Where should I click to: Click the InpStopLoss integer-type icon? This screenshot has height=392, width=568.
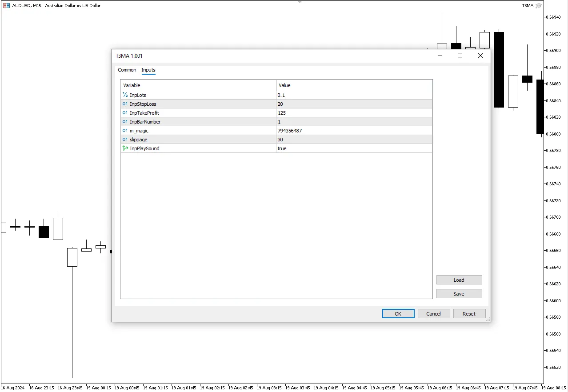[x=125, y=104]
